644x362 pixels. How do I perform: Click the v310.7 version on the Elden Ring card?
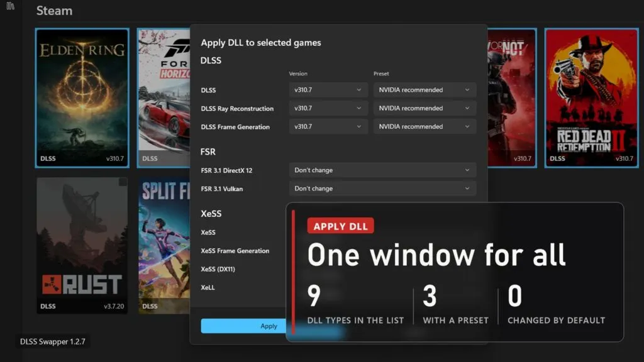tap(115, 158)
